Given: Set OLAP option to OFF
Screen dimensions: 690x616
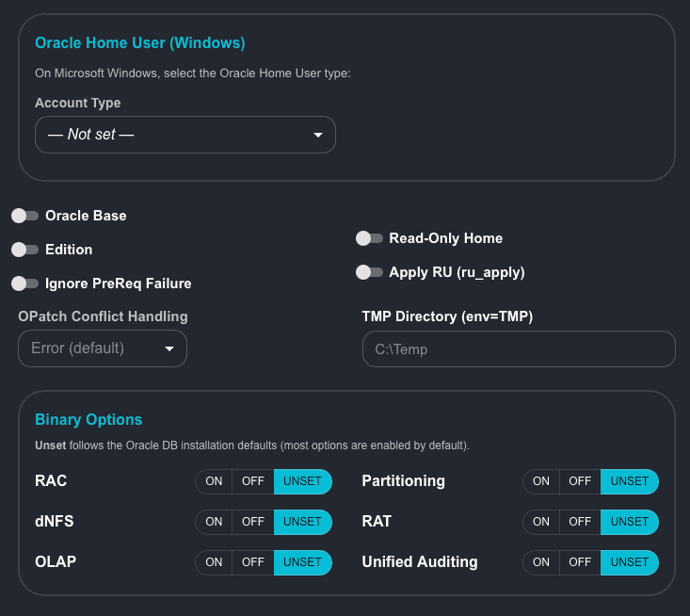Looking at the screenshot, I should coord(252,562).
